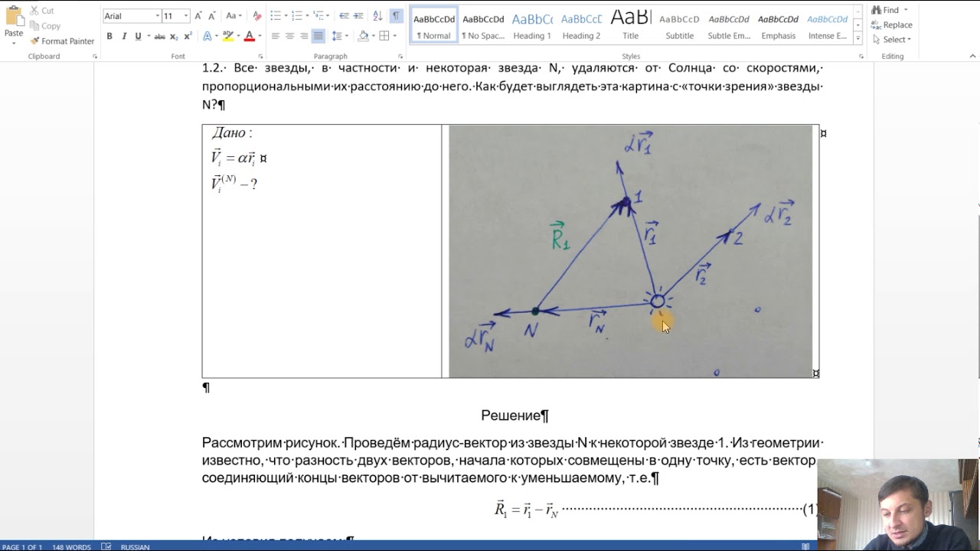Apply the No Spacing style
The height and width of the screenshot is (551, 980).
pos(483,25)
